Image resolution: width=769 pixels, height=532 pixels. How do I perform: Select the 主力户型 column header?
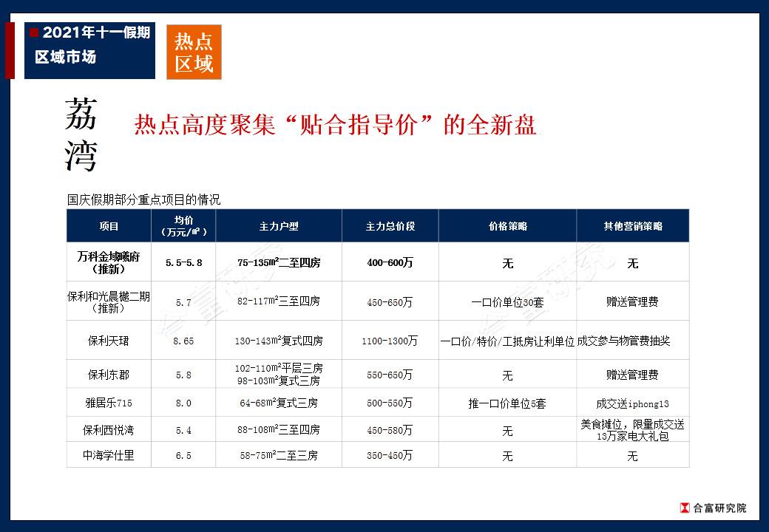click(x=279, y=226)
